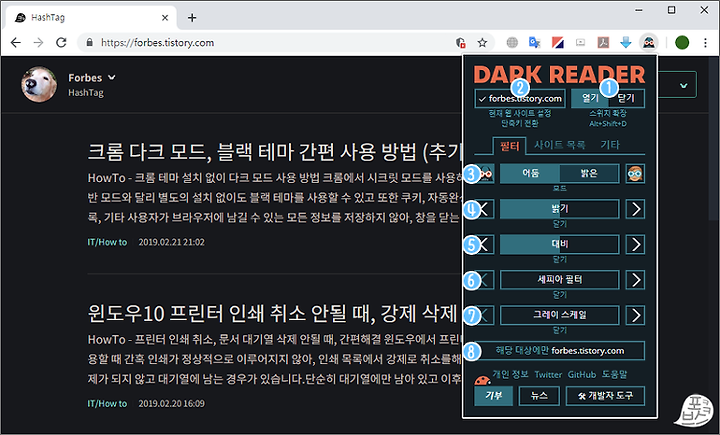
Task: Toggle 해당 대상에만 forbes.tistory.com setting
Action: pos(559,351)
